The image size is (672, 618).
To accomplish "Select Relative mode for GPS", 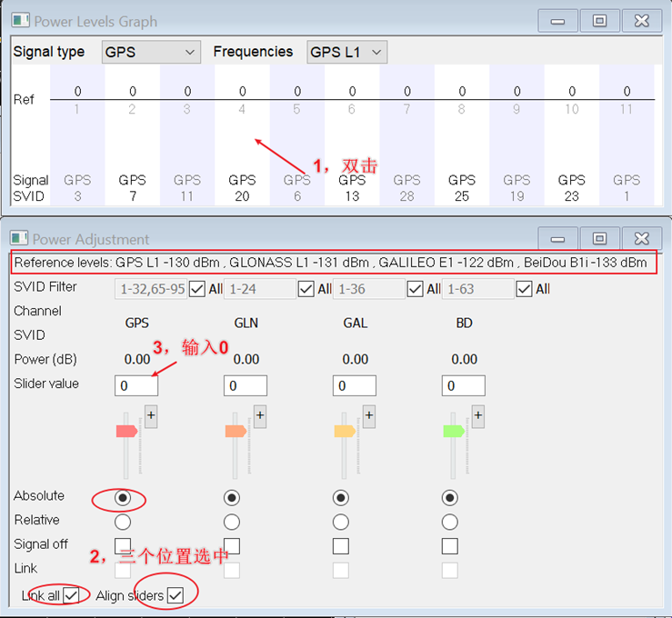I will coord(123,521).
